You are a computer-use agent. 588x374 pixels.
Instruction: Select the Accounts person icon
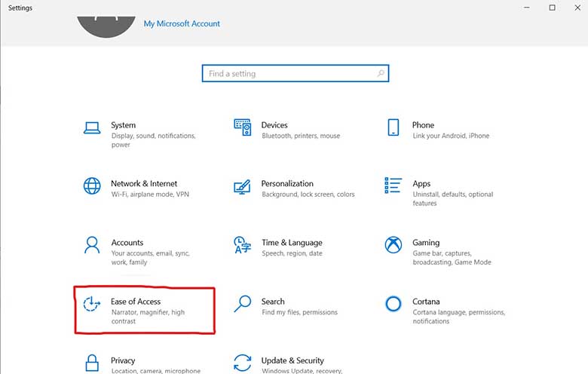click(92, 245)
